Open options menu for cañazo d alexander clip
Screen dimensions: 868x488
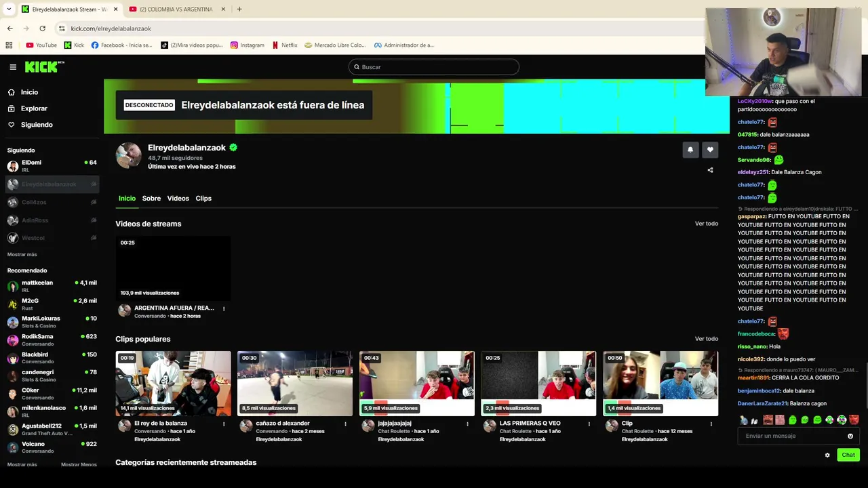[x=345, y=424]
